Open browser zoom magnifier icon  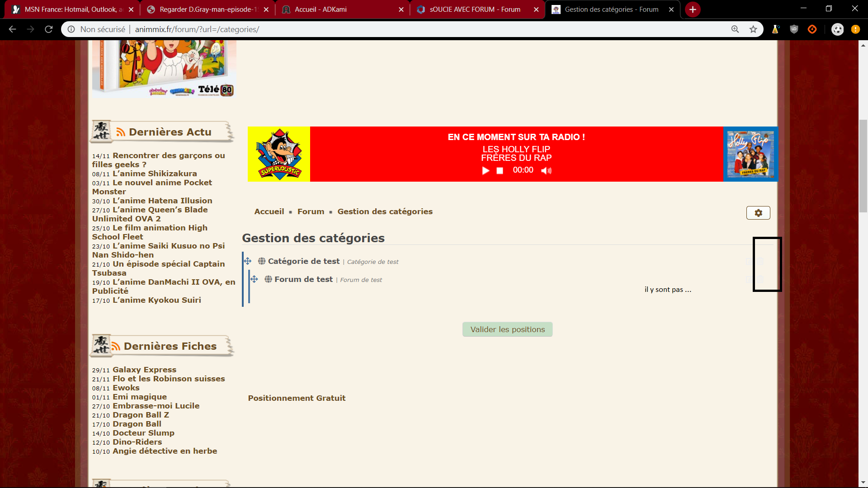point(735,29)
